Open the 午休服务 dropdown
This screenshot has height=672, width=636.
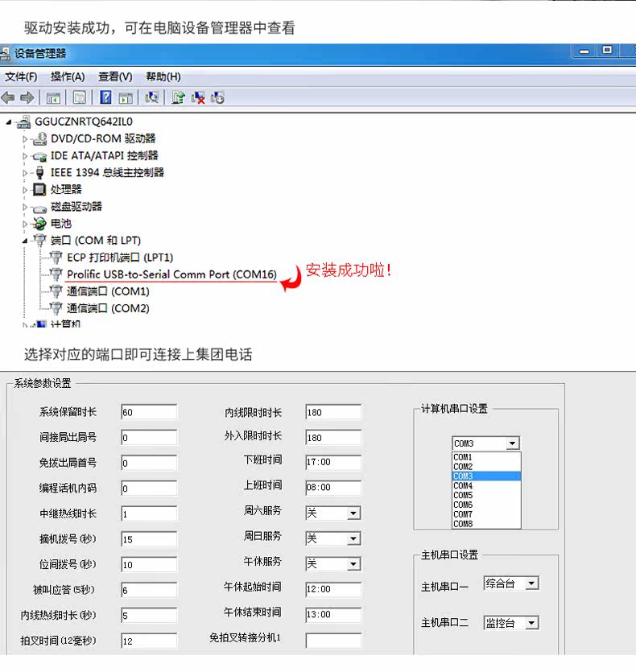353,564
